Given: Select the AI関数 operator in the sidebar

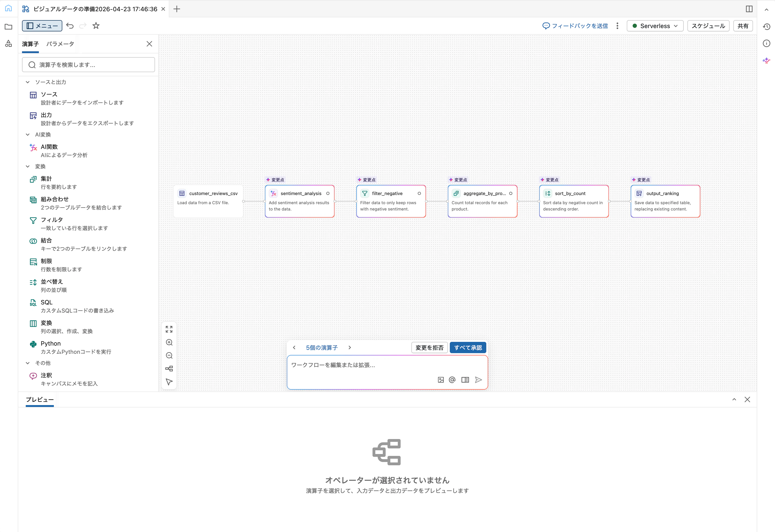Looking at the screenshot, I should [49, 146].
